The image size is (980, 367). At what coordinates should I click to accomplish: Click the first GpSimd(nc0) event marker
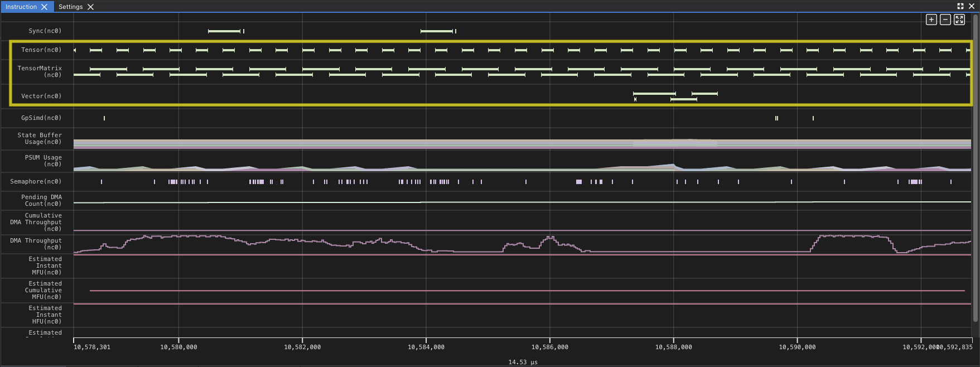(104, 118)
